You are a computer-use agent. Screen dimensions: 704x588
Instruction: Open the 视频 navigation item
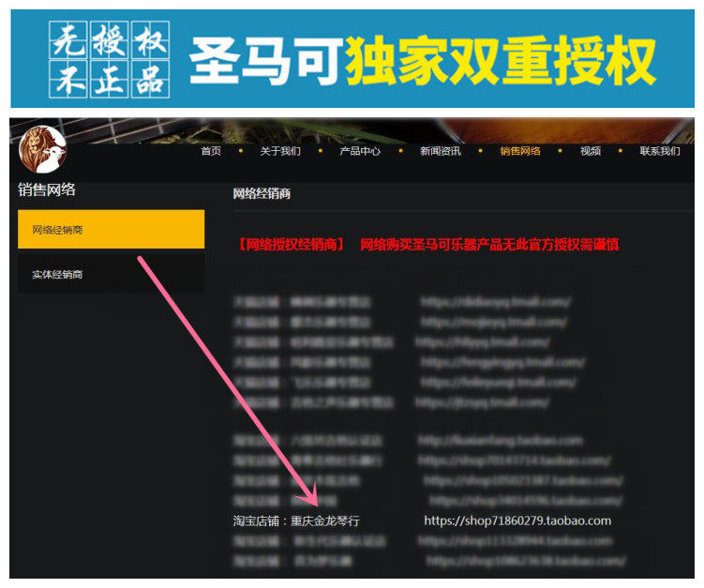point(590,151)
